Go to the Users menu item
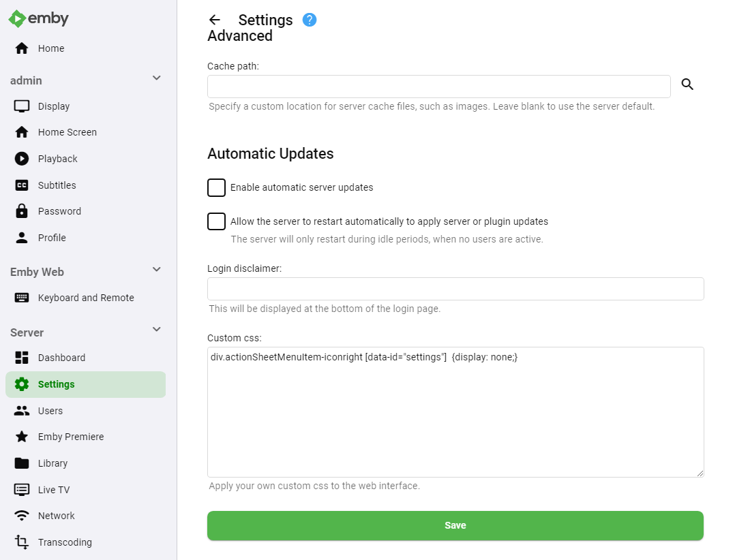This screenshot has width=750, height=560. [50, 411]
